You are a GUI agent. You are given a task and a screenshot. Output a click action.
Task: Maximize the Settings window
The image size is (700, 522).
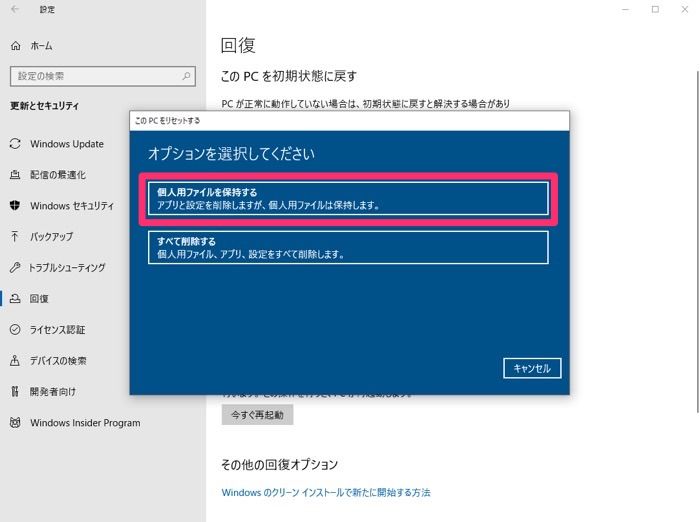coord(655,9)
